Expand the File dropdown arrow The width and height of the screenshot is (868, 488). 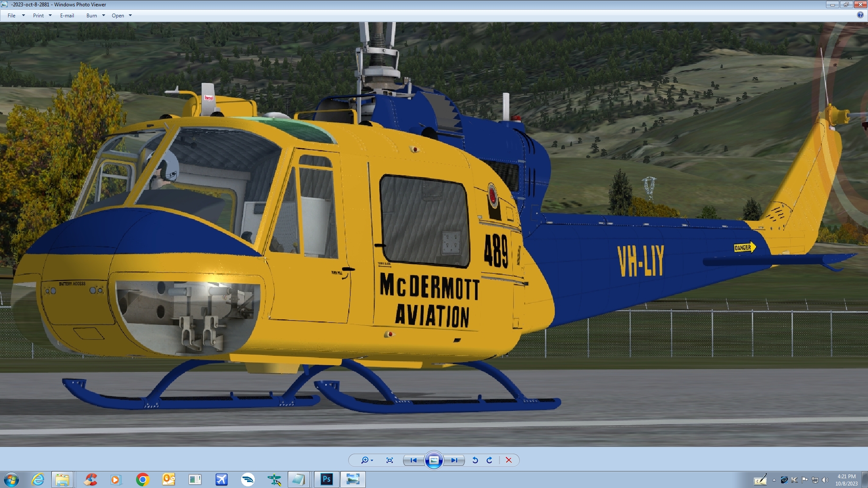[23, 16]
